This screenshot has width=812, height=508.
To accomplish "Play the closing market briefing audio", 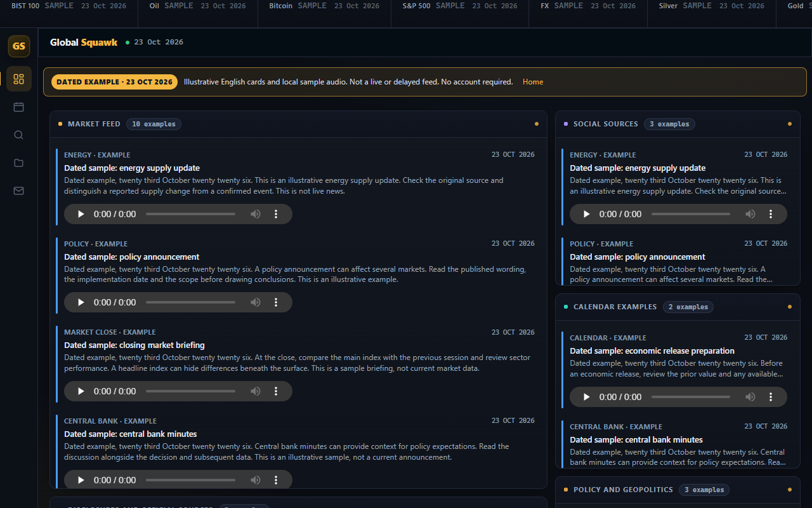I will (x=81, y=391).
